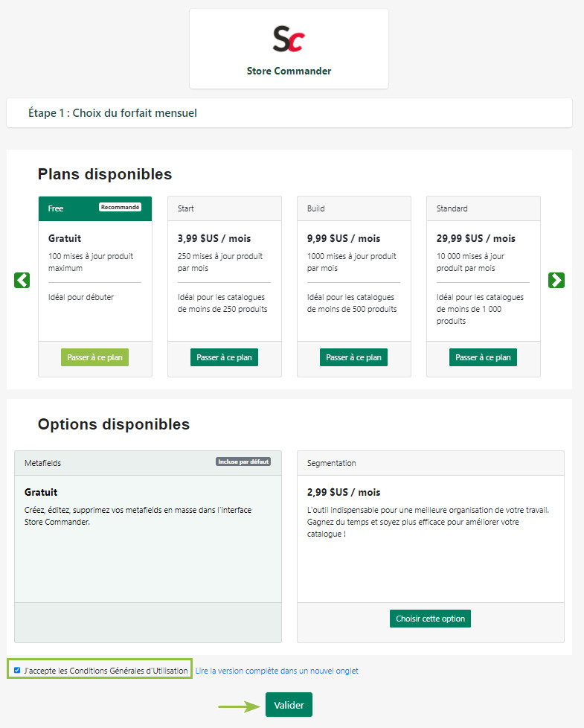Viewport: 584px width, 728px height.
Task: Click the Segmentation option header
Action: coord(431,463)
